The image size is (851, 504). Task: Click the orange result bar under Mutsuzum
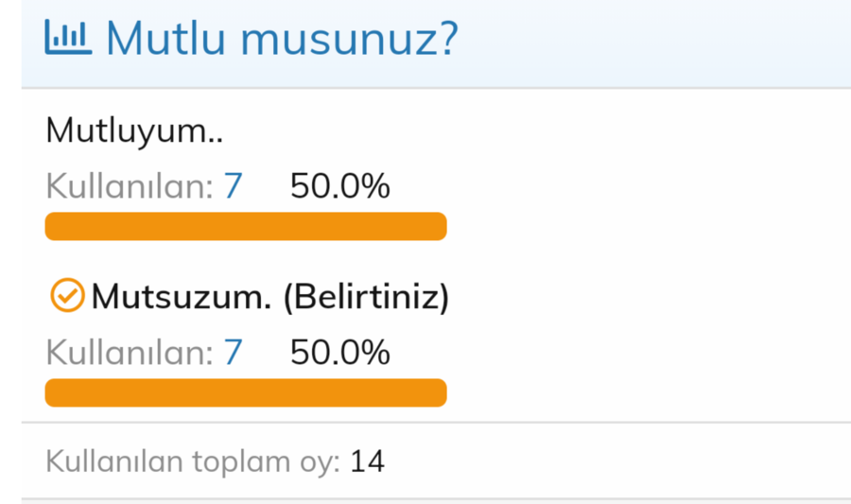246,392
